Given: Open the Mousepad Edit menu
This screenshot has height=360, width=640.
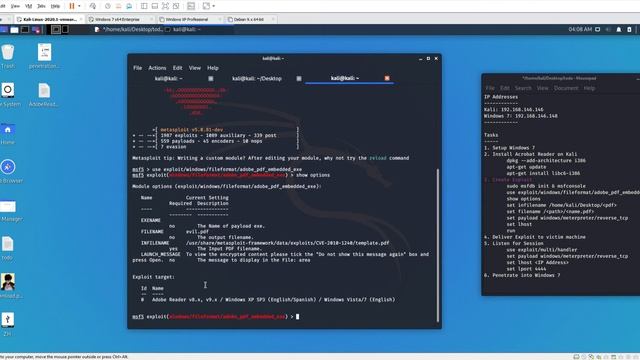Looking at the screenshot, I should (x=504, y=88).
